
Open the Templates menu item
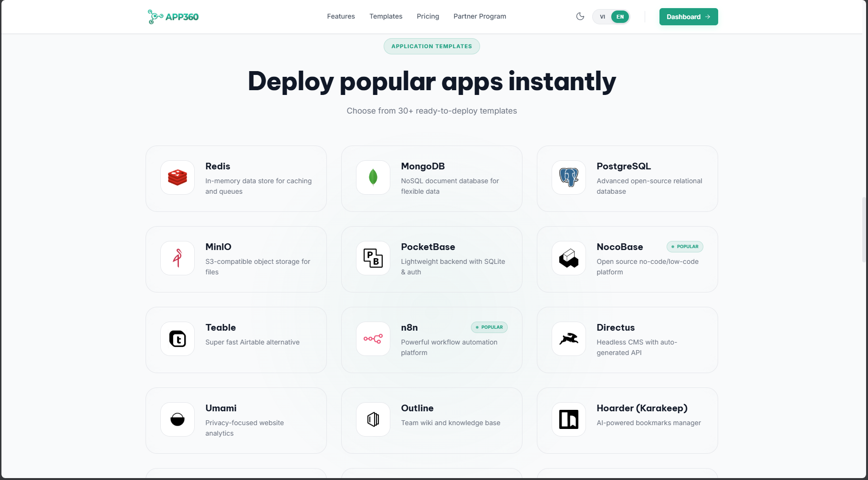[386, 16]
